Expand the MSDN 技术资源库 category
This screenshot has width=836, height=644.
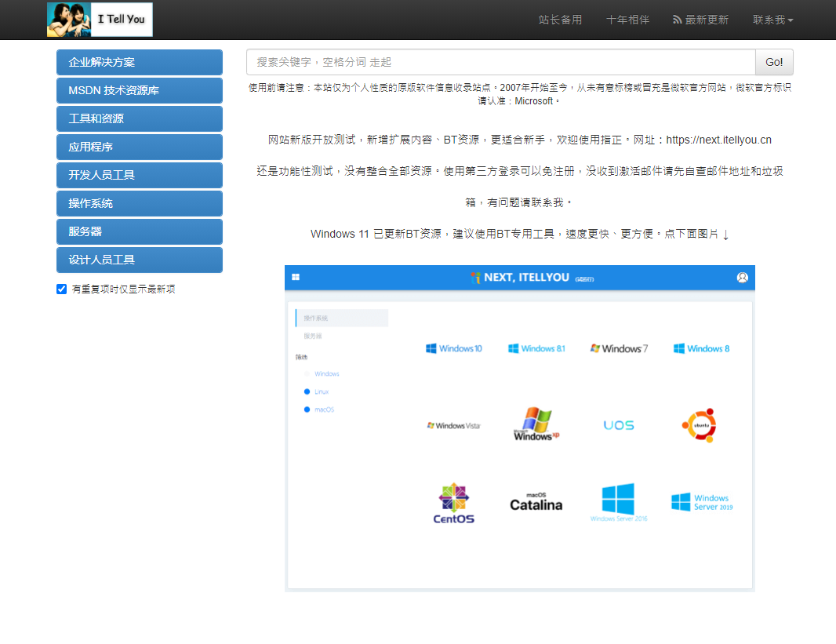[x=140, y=91]
